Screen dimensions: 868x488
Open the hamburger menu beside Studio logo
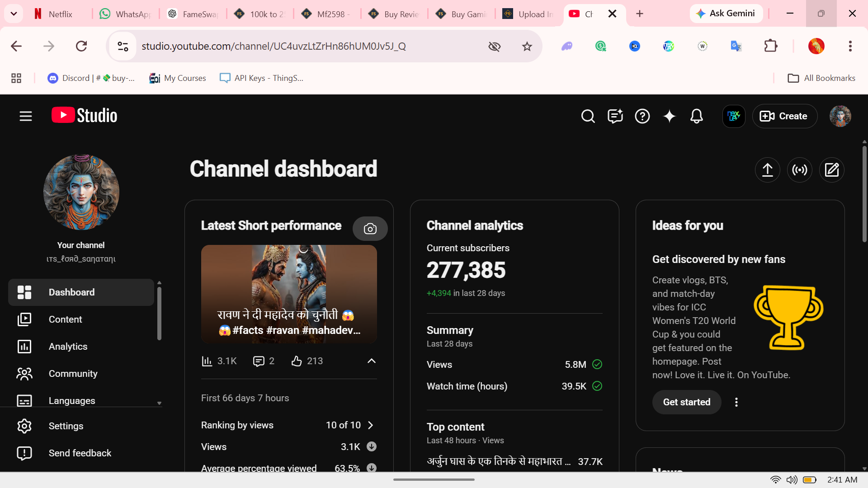coord(26,116)
